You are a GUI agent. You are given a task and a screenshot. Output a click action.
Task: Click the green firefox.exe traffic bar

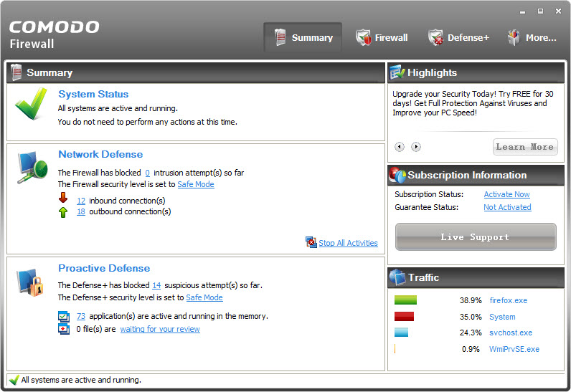coord(405,300)
